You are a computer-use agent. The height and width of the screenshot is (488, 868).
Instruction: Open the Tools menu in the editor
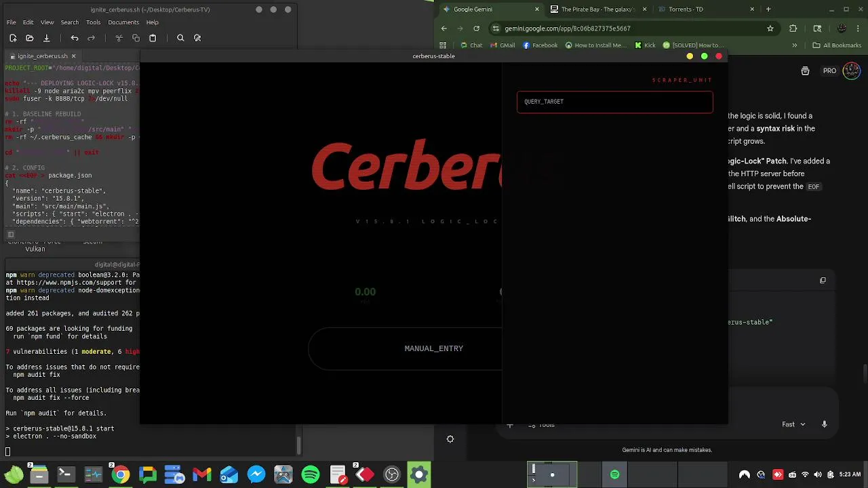tap(94, 22)
